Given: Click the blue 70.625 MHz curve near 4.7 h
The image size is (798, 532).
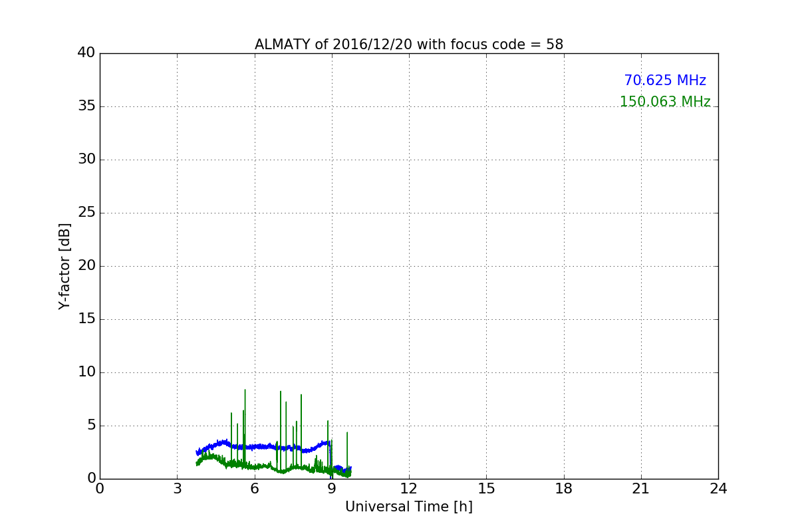Looking at the screenshot, I should coord(221,442).
